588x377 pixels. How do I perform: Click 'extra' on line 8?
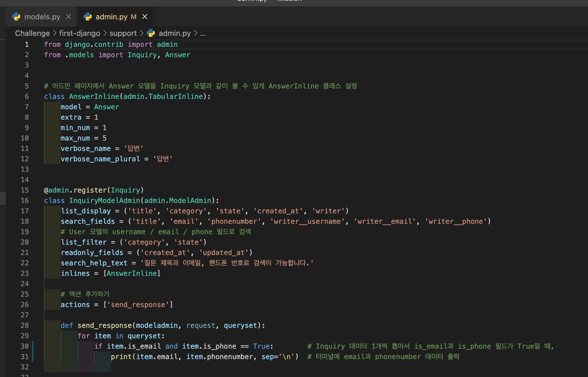tap(71, 117)
